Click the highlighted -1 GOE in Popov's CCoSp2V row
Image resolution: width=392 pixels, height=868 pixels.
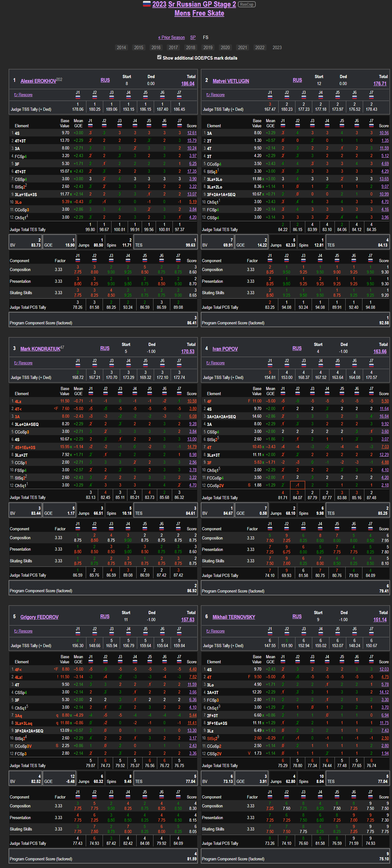tap(298, 485)
